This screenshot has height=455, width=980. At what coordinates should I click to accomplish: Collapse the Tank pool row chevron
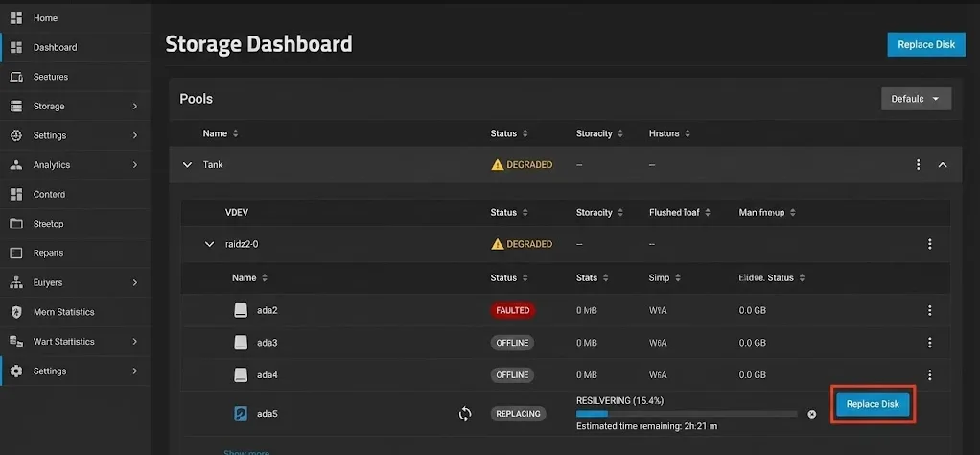187,165
